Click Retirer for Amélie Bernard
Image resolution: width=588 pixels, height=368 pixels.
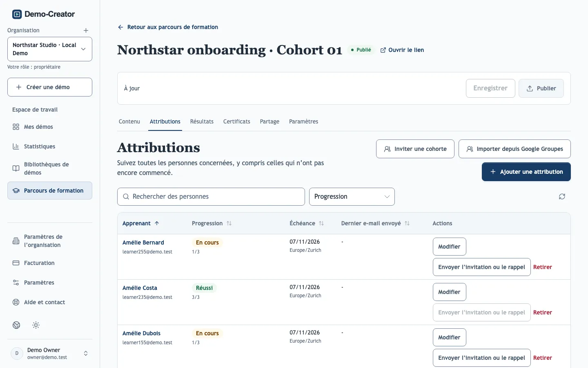(x=543, y=267)
